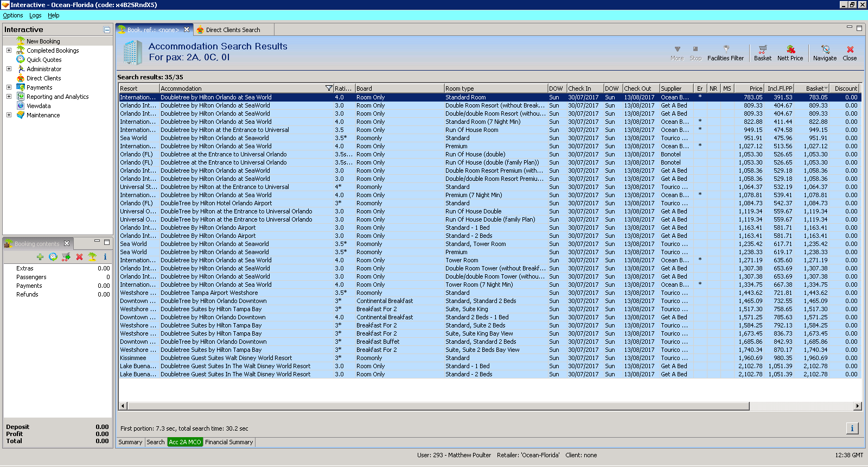Expand the Administrator node
The width and height of the screenshot is (868, 467).
[x=9, y=69]
